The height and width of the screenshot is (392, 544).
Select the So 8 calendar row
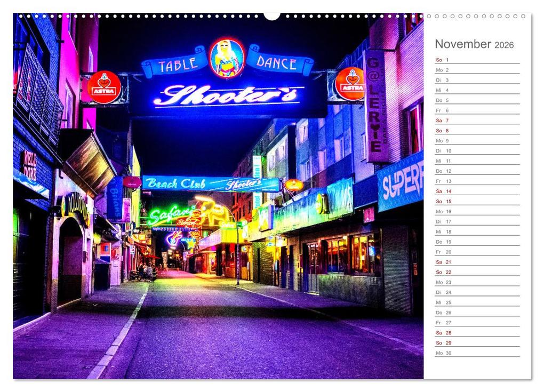click(x=477, y=131)
